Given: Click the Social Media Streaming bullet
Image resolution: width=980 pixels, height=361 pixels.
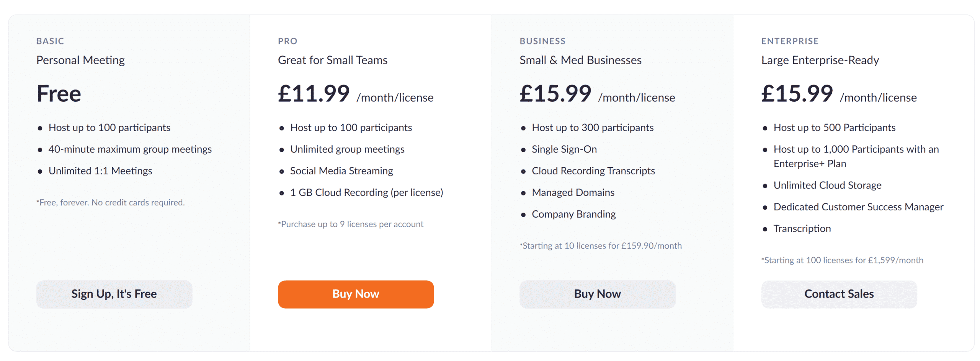Looking at the screenshot, I should point(341,171).
